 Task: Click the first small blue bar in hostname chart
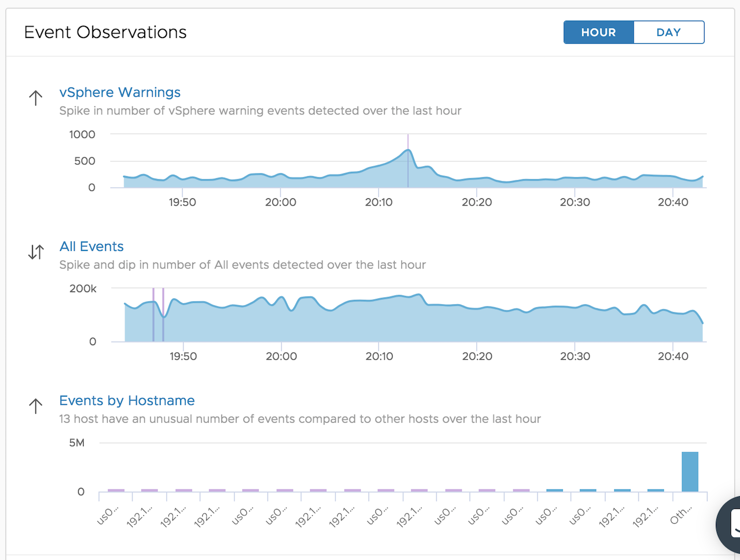[555, 490]
